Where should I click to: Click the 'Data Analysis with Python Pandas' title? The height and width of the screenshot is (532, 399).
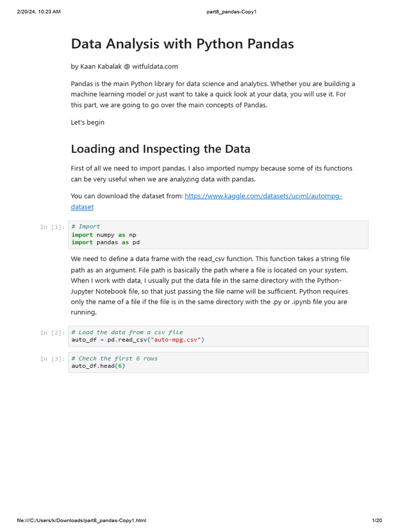[182, 44]
